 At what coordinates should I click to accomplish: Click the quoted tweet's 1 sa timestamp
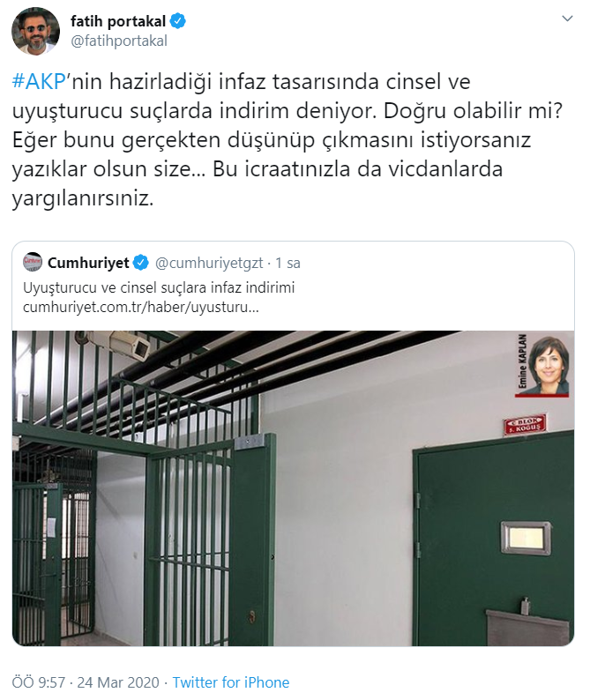(288, 263)
